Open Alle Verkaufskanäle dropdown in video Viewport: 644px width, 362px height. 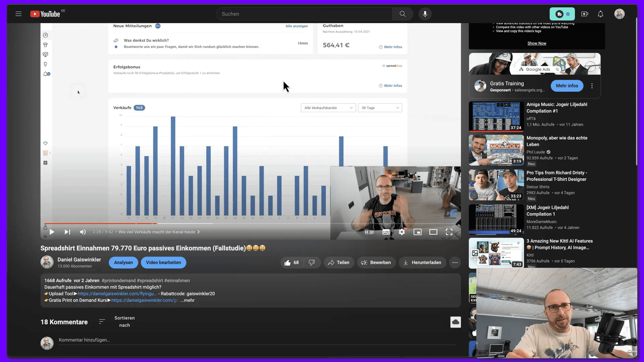(328, 108)
